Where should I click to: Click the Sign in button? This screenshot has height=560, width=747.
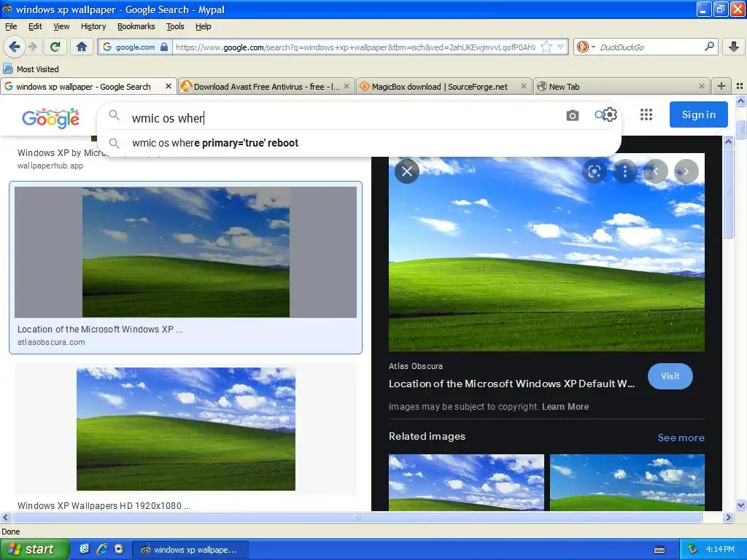(698, 114)
